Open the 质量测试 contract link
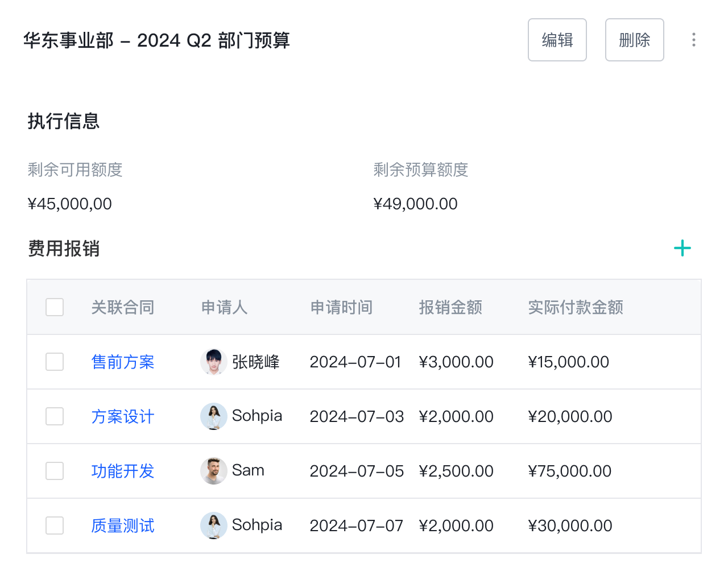This screenshot has height=571, width=728. click(x=123, y=526)
